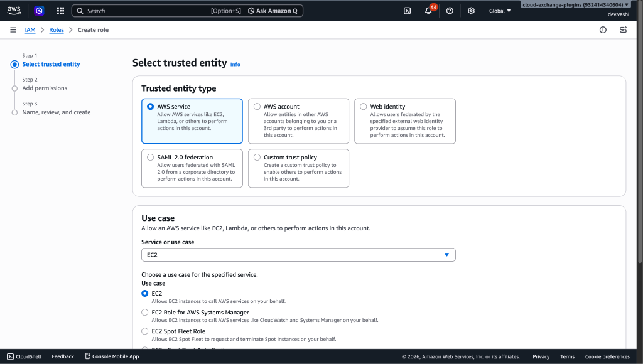The height and width of the screenshot is (364, 643).
Task: Open the purple Amazon Q shortcut icon
Action: point(39,11)
